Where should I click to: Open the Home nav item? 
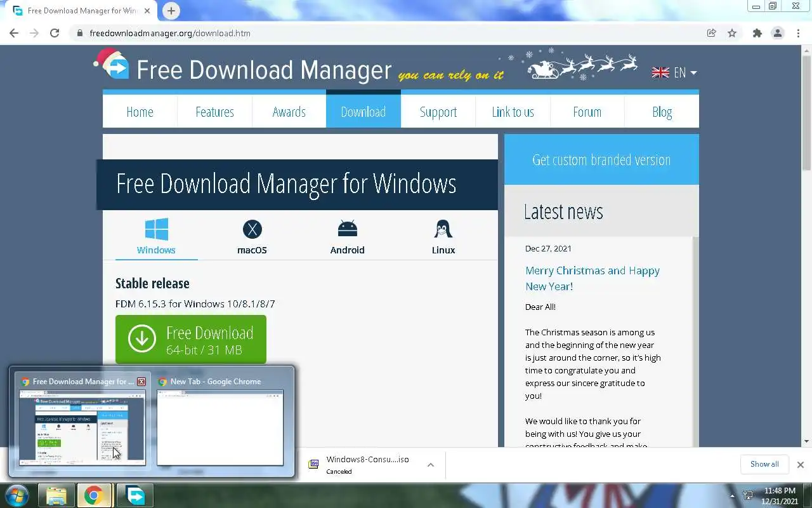pyautogui.click(x=140, y=112)
